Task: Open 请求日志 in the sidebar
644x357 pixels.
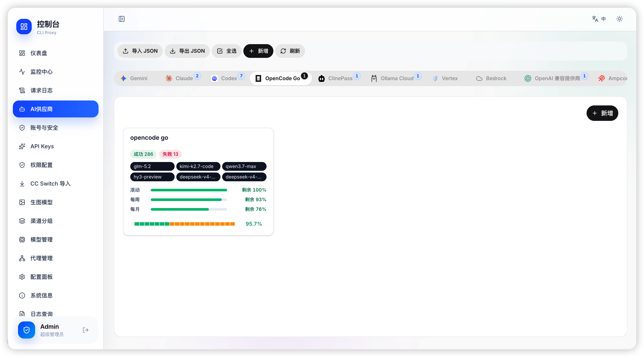Action: pos(55,90)
